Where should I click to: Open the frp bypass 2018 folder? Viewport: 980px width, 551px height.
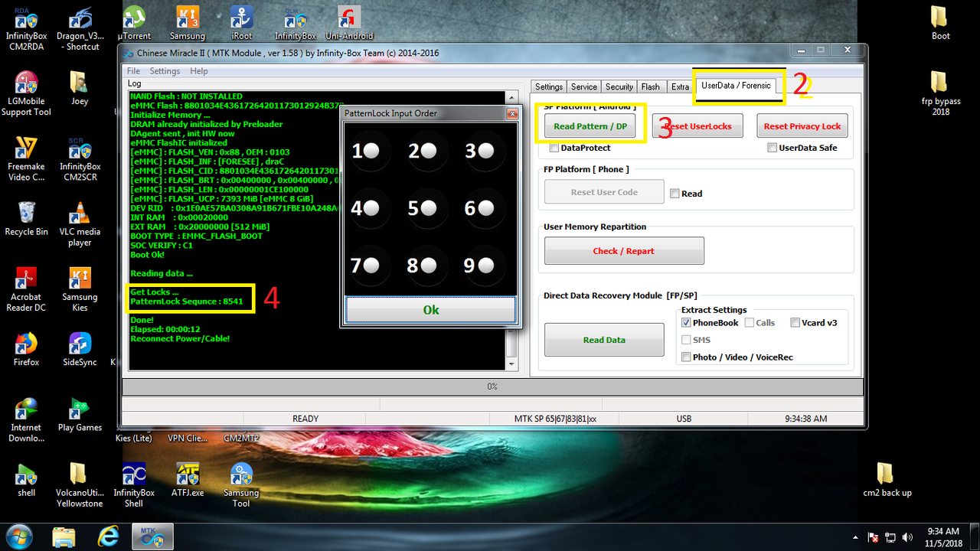(x=940, y=94)
